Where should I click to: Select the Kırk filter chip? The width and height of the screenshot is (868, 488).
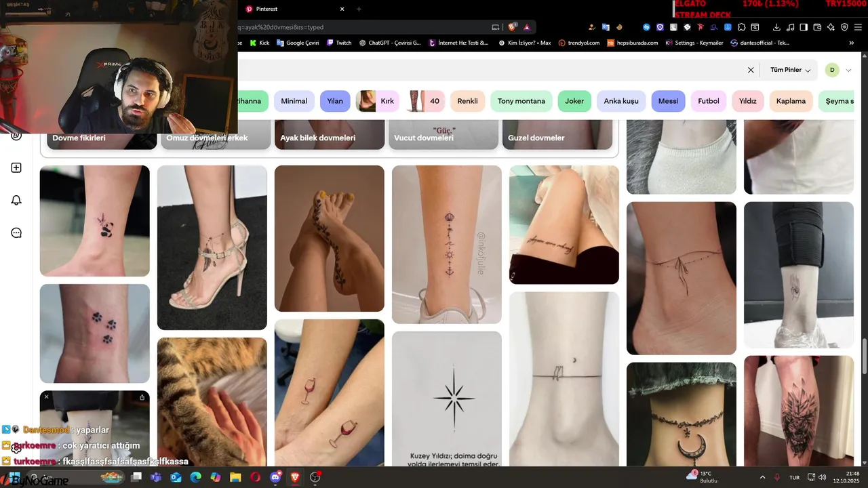coord(378,101)
